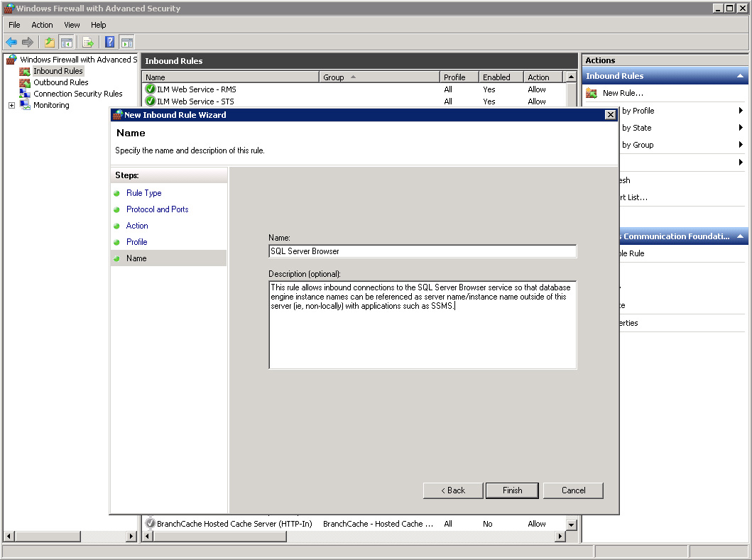Open the Action menu

tap(42, 25)
